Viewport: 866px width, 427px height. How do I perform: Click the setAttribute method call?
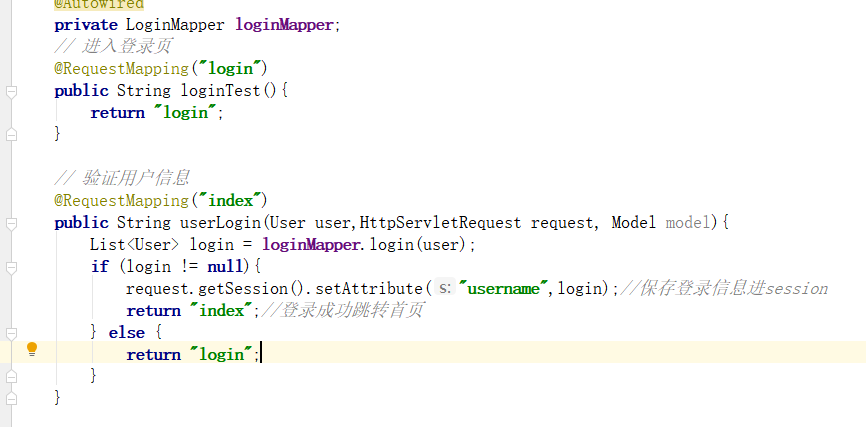(369, 288)
